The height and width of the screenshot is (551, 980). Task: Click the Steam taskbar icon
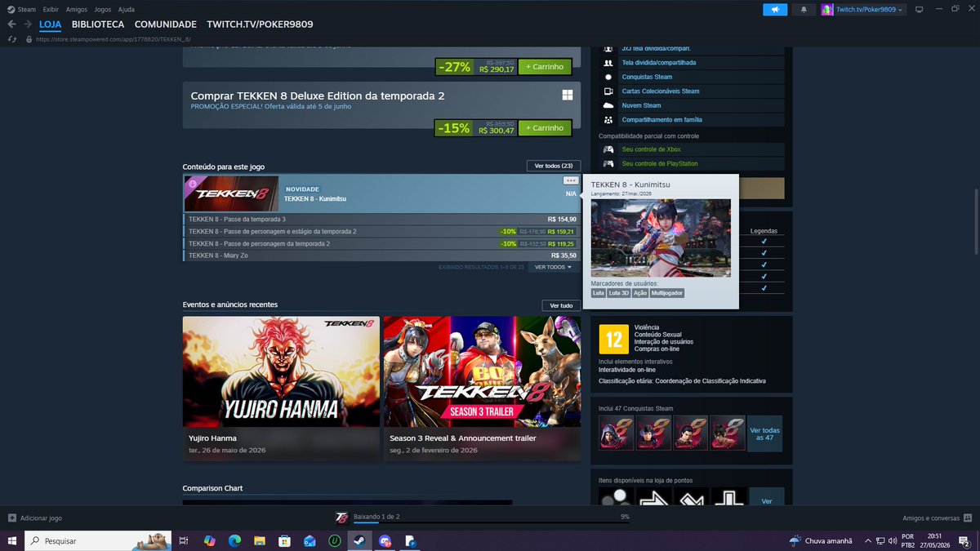pos(359,540)
